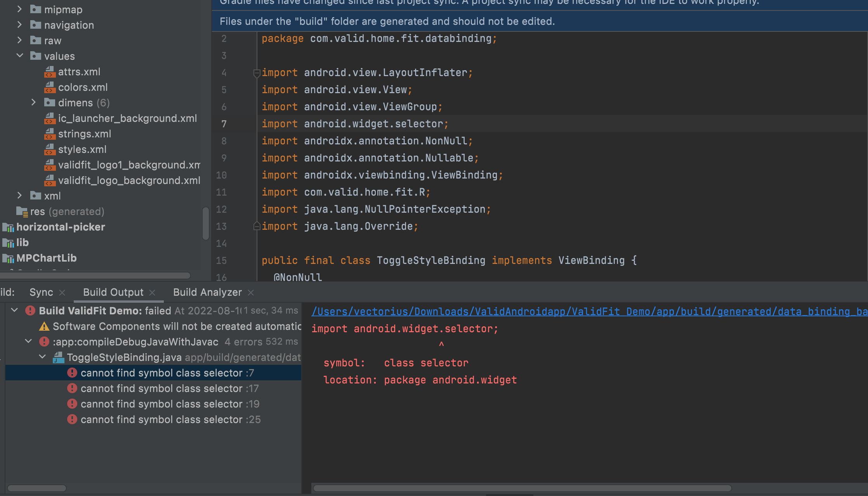The height and width of the screenshot is (496, 868).
Task: Close the Build Analyzer tab
Action: tap(251, 293)
